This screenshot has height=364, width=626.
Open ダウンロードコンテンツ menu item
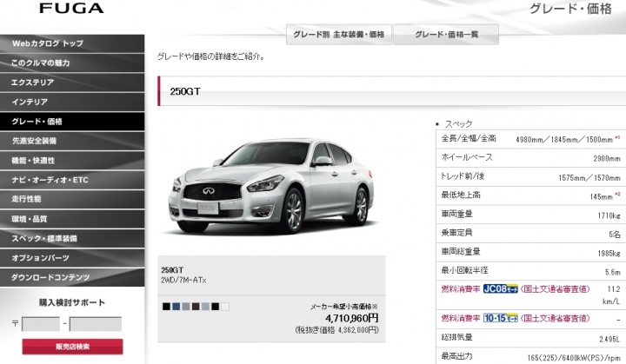72,277
